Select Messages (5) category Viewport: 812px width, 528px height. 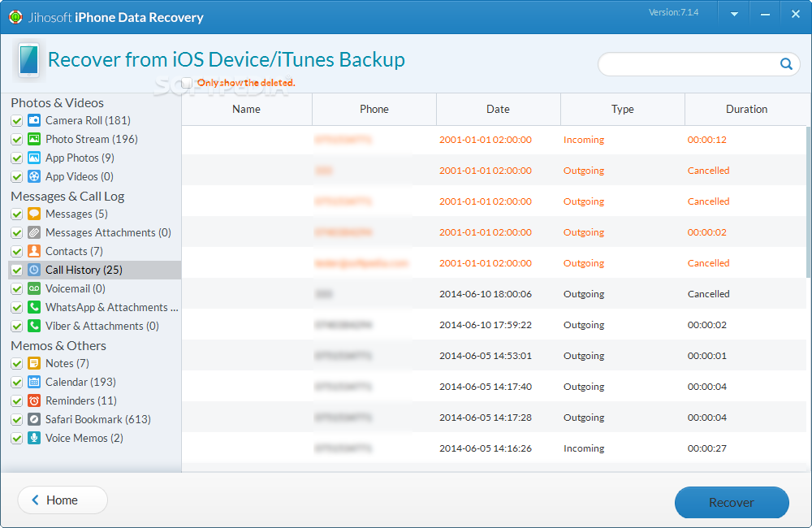click(x=76, y=214)
